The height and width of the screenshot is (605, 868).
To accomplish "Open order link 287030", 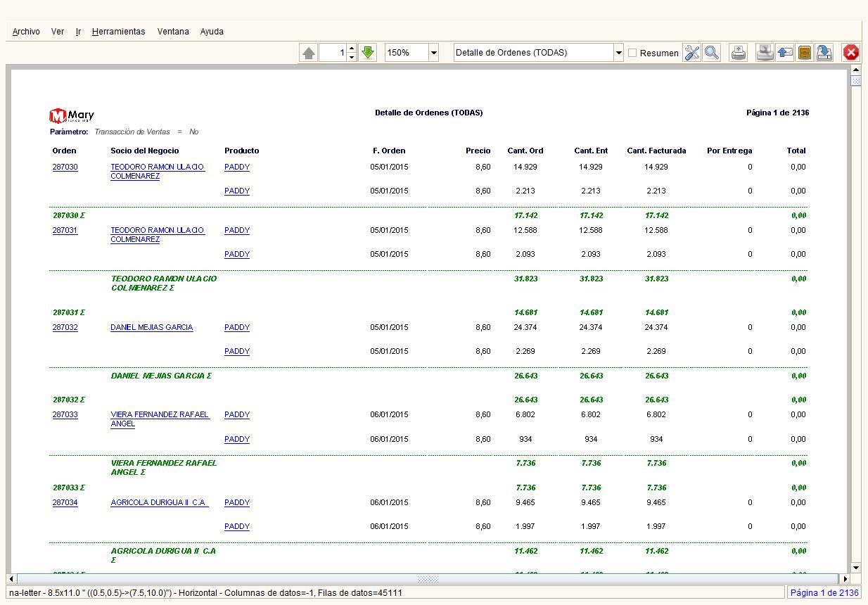I will (65, 167).
